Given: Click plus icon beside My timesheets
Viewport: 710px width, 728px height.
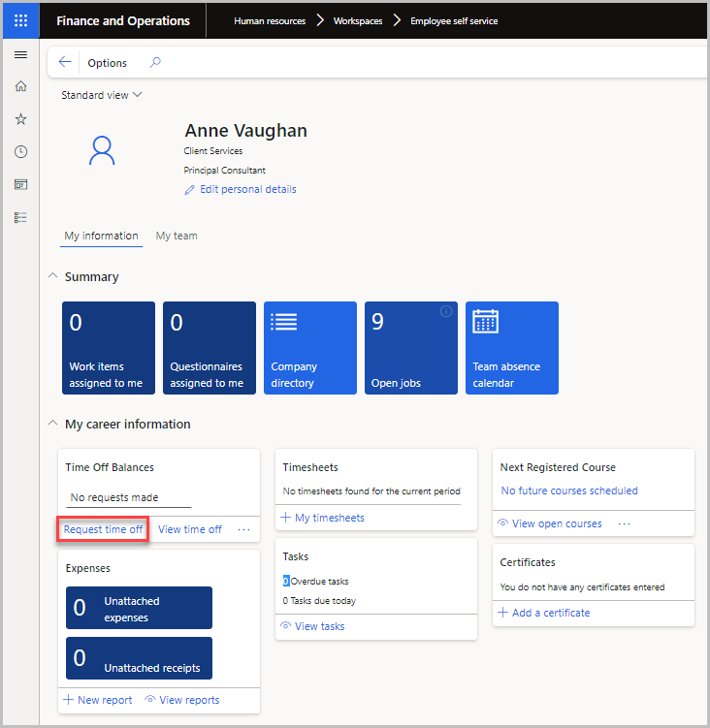Looking at the screenshot, I should (x=286, y=518).
